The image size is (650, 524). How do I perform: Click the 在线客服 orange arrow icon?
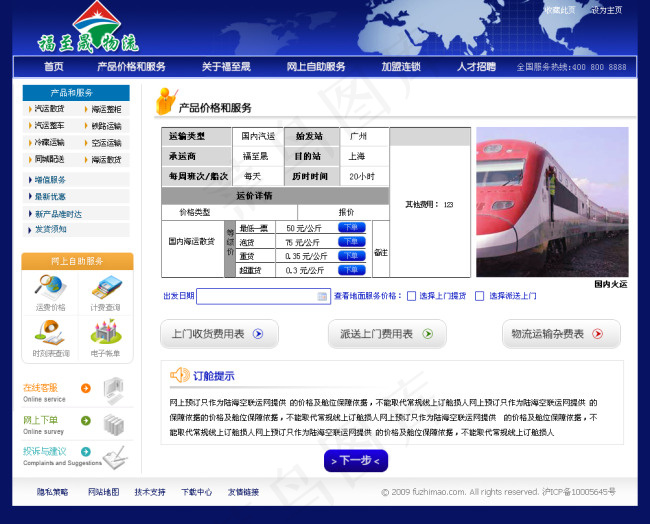(86, 388)
